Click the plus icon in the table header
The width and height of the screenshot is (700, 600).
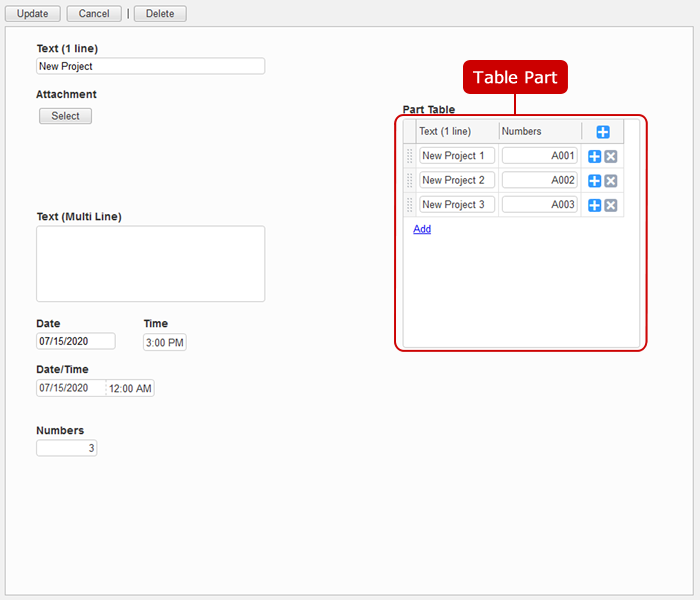[x=603, y=132]
